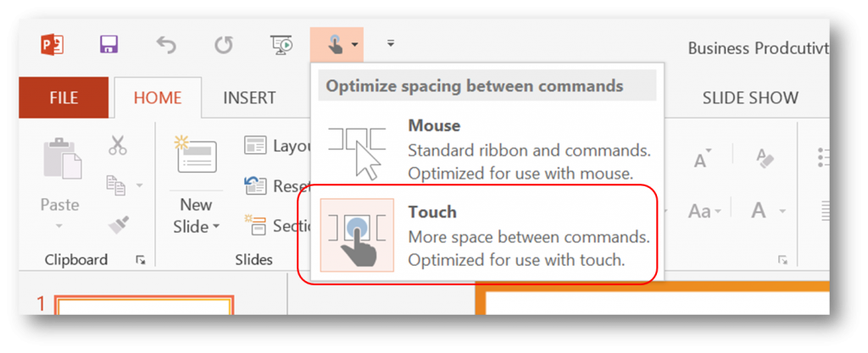Click the Copy icon in Clipboard group
Viewport: 868px width, 353px height.
click(115, 185)
